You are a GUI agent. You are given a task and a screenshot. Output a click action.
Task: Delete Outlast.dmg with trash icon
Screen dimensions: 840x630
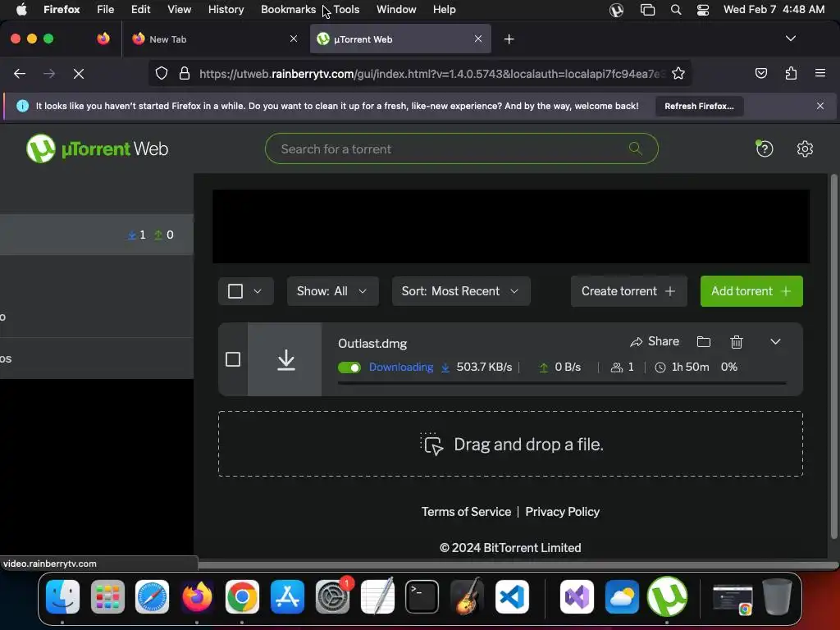point(737,342)
